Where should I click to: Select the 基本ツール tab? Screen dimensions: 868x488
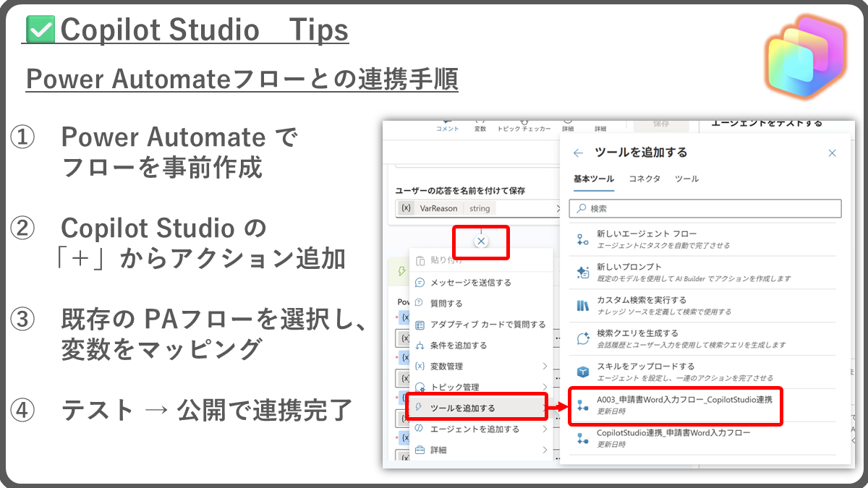pos(593,179)
